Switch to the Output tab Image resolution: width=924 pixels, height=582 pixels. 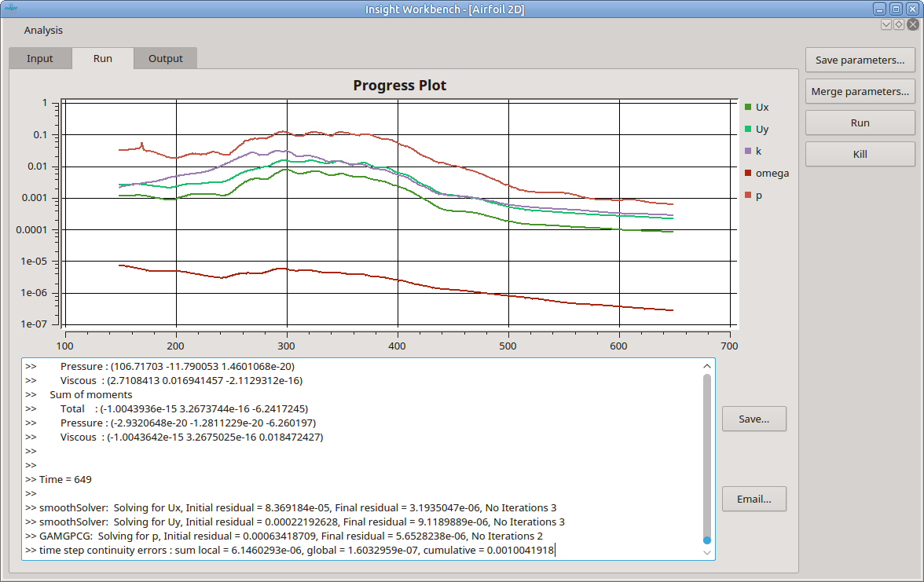pos(165,59)
